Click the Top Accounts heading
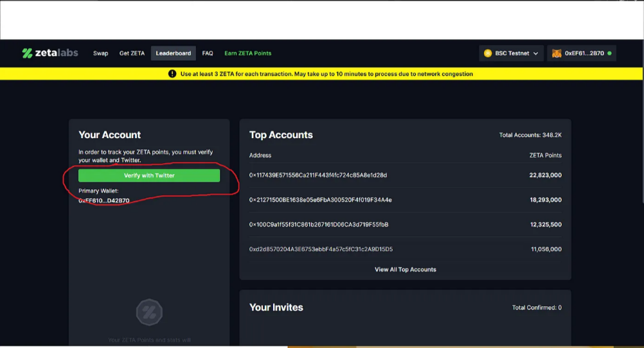The width and height of the screenshot is (644, 348). coord(281,135)
